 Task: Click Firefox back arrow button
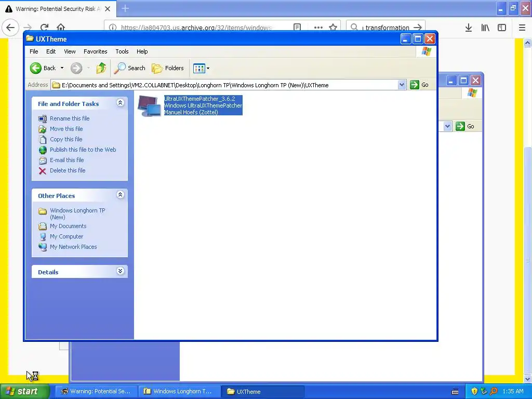pos(10,28)
